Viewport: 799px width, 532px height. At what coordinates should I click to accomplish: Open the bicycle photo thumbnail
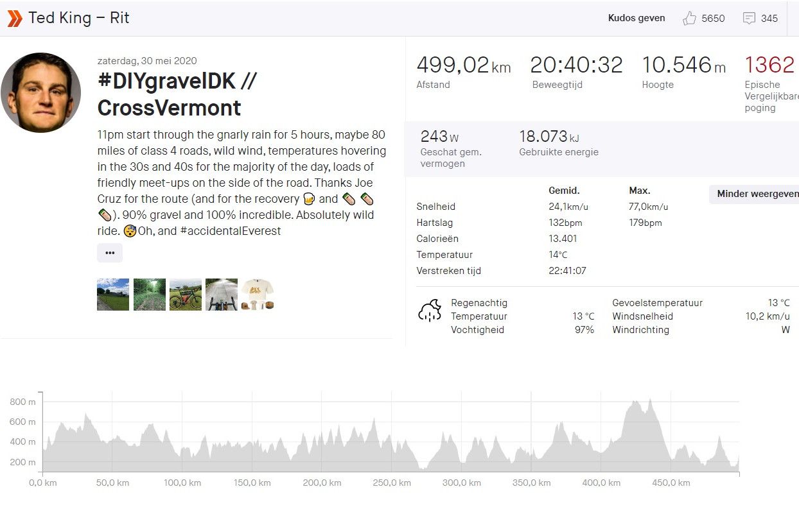click(x=186, y=294)
